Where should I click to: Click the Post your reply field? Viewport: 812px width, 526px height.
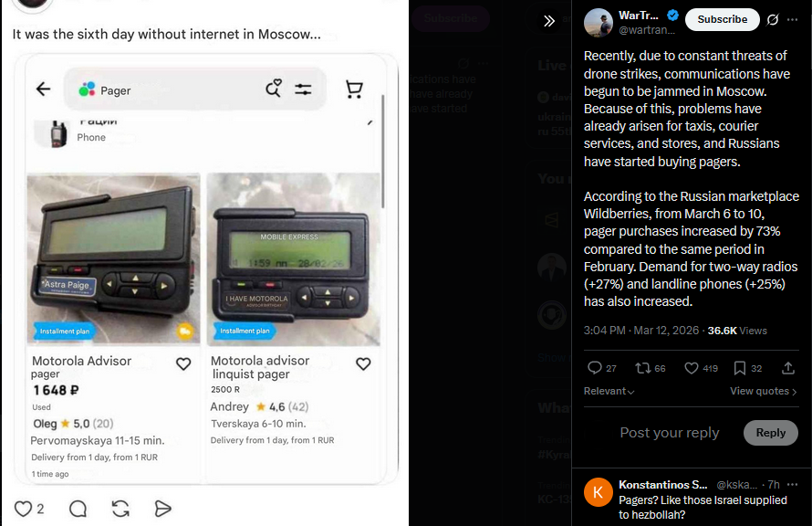pos(669,433)
